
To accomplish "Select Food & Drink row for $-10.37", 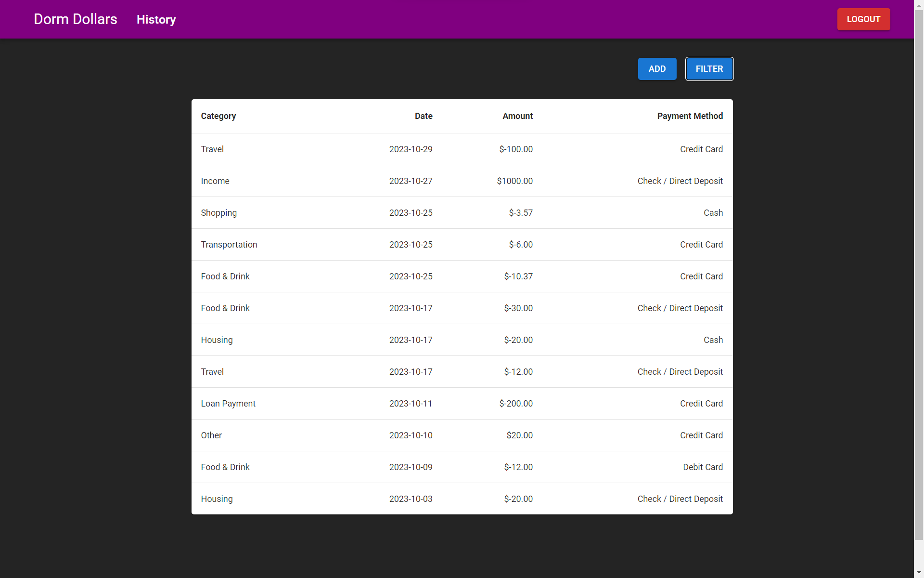I will click(462, 276).
